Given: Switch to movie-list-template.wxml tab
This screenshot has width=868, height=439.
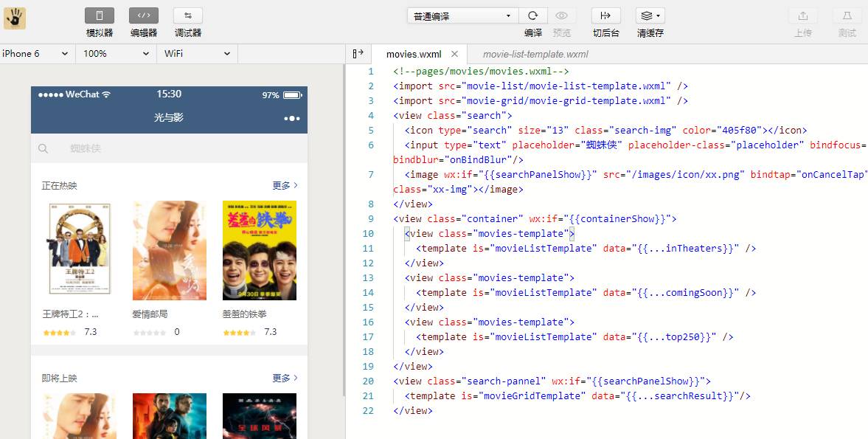Looking at the screenshot, I should (x=535, y=55).
